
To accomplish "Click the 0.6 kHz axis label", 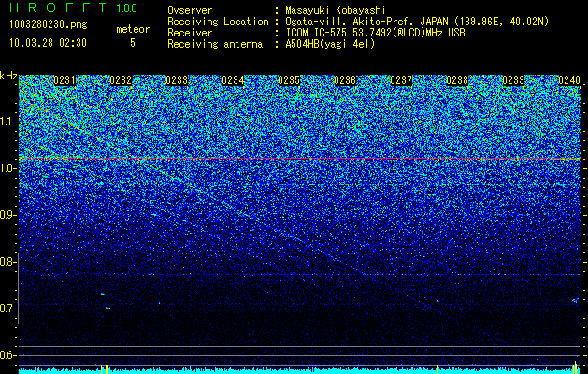I will point(8,355).
